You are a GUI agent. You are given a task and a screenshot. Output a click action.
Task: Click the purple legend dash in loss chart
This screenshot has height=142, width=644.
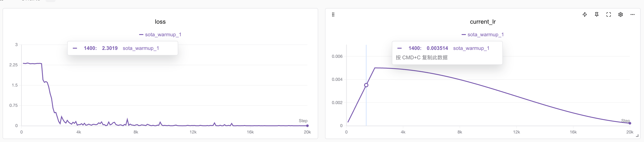pyautogui.click(x=141, y=35)
